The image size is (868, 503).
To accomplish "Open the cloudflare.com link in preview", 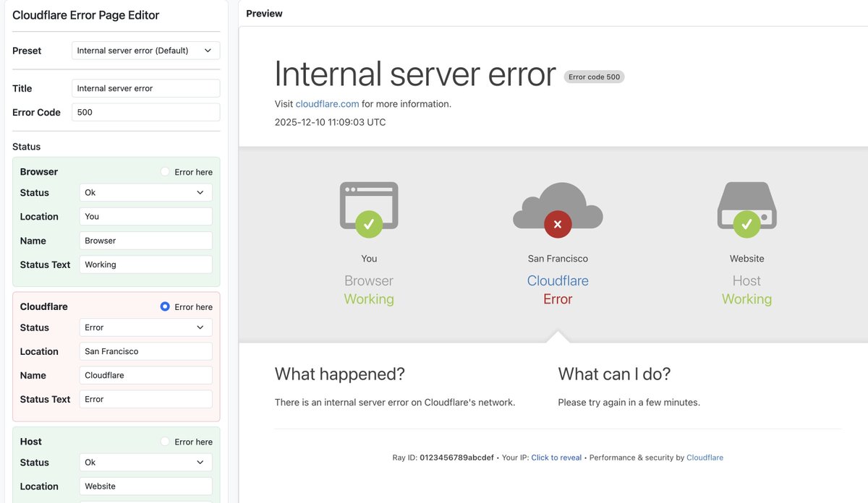I will [x=327, y=104].
